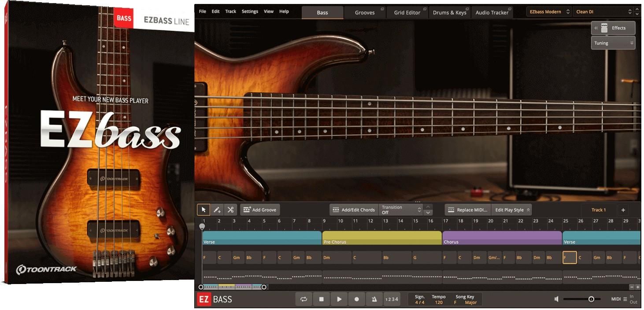Image resolution: width=644 pixels, height=310 pixels.
Task: Zoom in timeline with plus button
Action: 637,287
